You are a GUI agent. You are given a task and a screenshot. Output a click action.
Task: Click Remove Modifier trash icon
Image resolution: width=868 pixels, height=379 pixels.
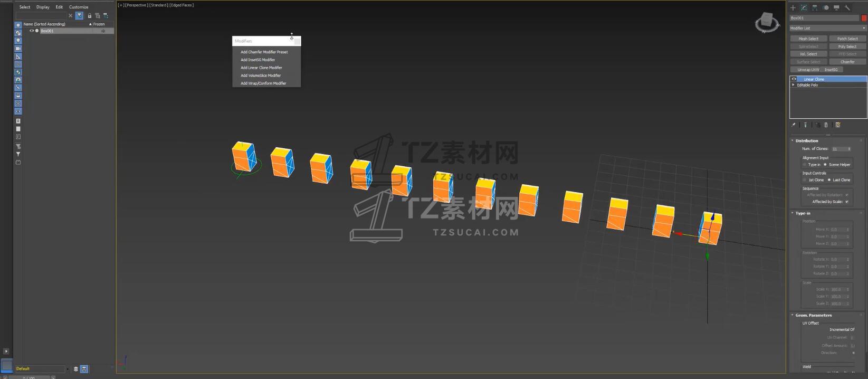pyautogui.click(x=826, y=125)
